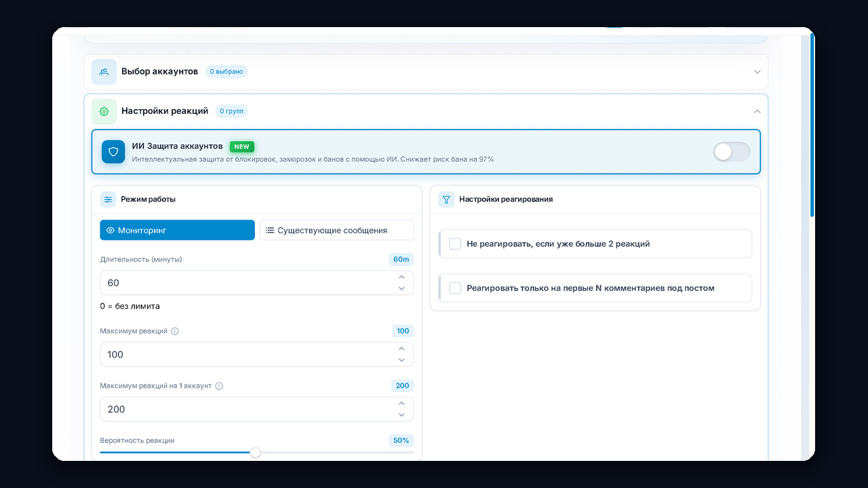Click the green gear icon beside Настройки реакций

tap(104, 111)
